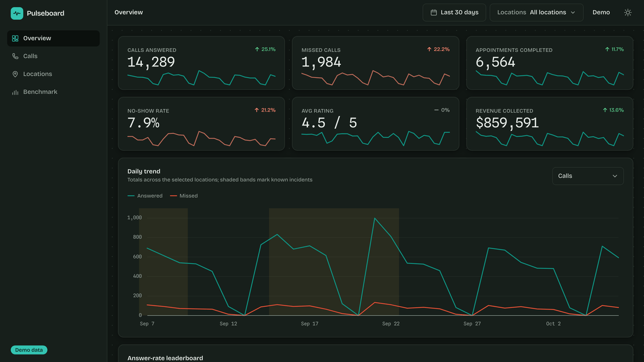644x362 pixels.
Task: Click the Avg Rating sparkline
Action: click(376, 138)
